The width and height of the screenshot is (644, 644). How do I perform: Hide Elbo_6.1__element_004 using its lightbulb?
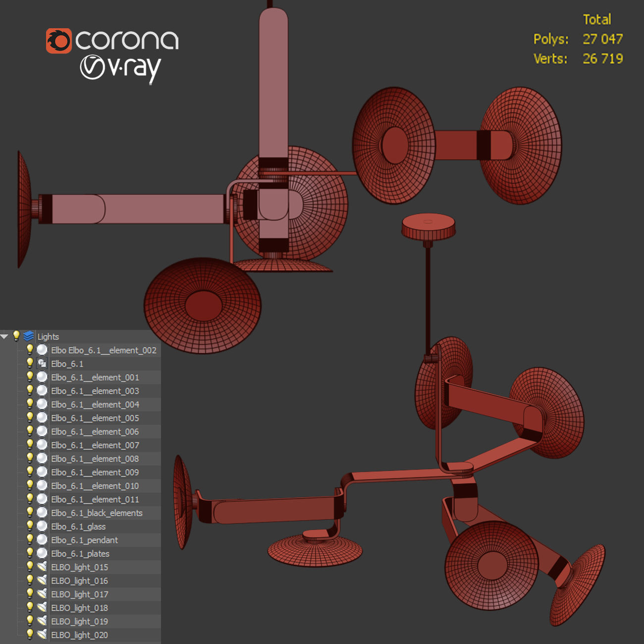tap(30, 404)
